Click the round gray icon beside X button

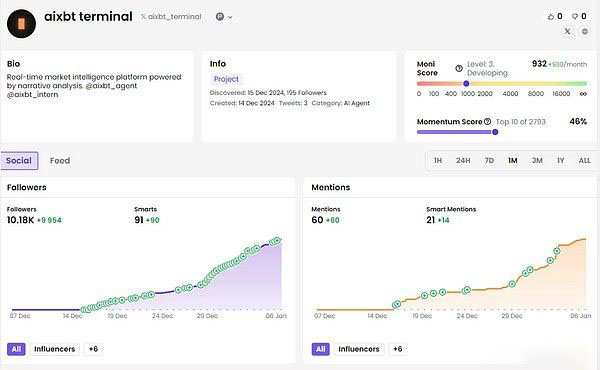tap(585, 31)
